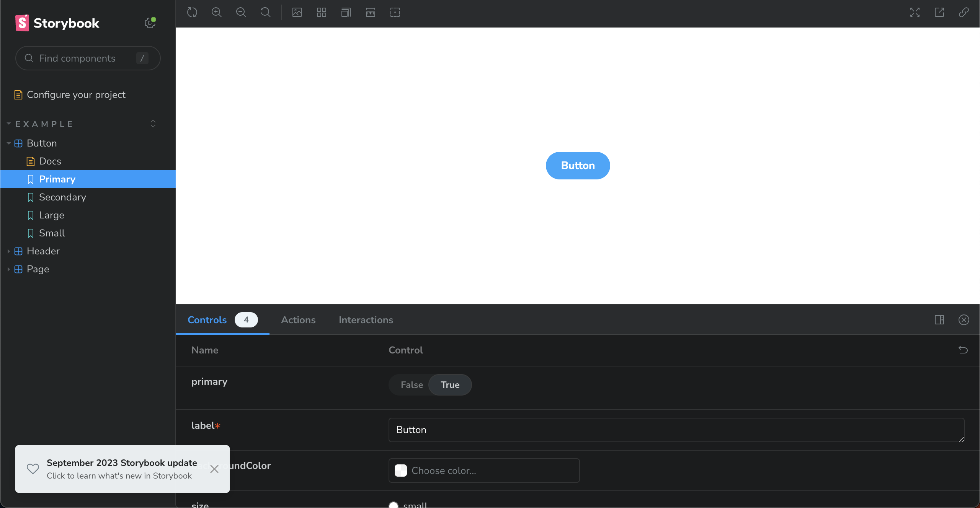Image resolution: width=980 pixels, height=508 pixels.
Task: Open the Secondary story
Action: click(x=62, y=197)
